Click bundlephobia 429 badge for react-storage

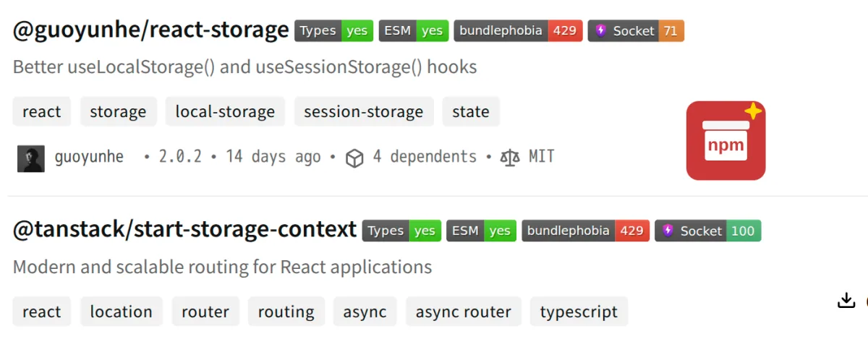tap(518, 31)
